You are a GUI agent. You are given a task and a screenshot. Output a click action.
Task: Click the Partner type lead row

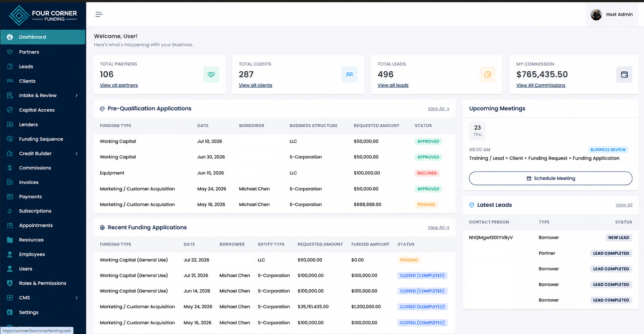tap(550, 253)
